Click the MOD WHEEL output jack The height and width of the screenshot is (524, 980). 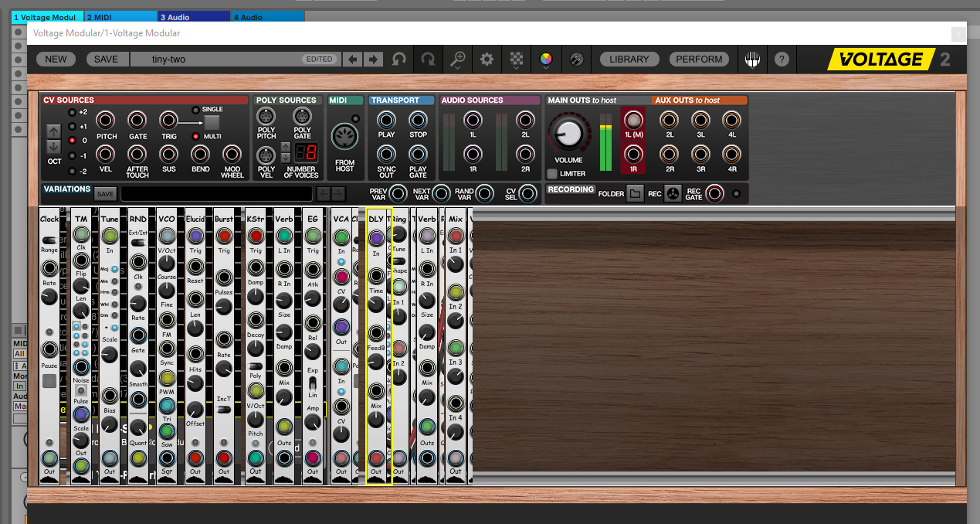pyautogui.click(x=232, y=153)
